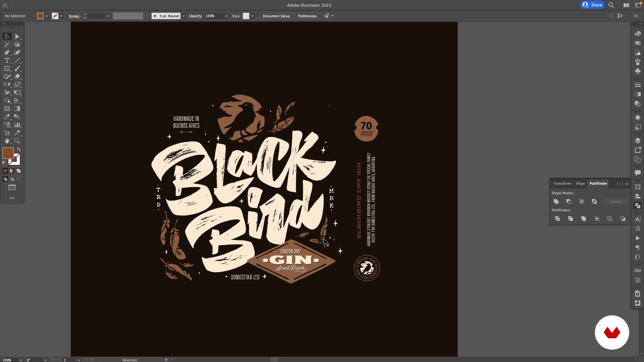Select the Lasso tool

[17, 44]
